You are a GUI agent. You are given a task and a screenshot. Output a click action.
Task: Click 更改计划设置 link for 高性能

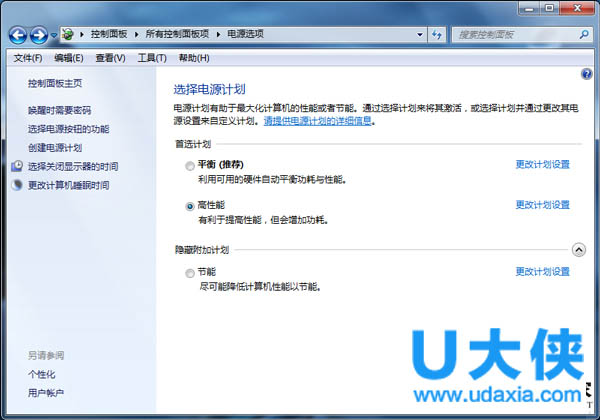pos(542,205)
